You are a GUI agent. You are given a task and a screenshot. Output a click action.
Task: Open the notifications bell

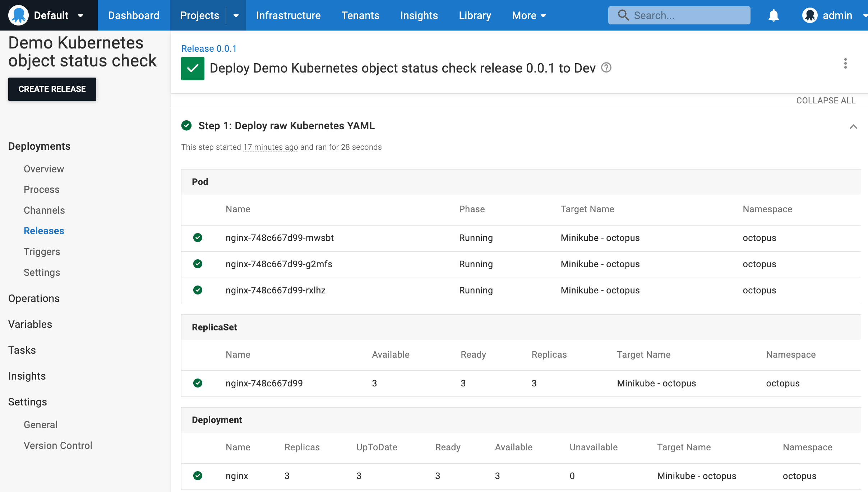773,15
